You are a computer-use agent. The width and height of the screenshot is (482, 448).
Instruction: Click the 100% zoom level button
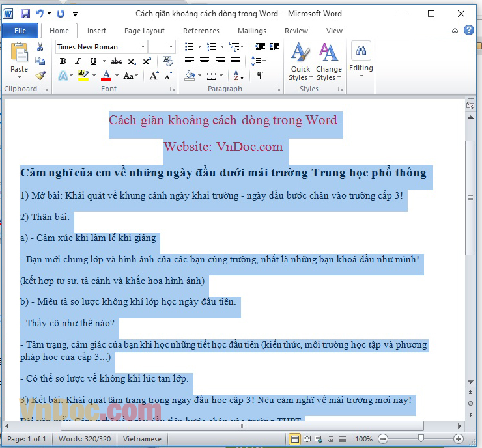[x=363, y=439]
